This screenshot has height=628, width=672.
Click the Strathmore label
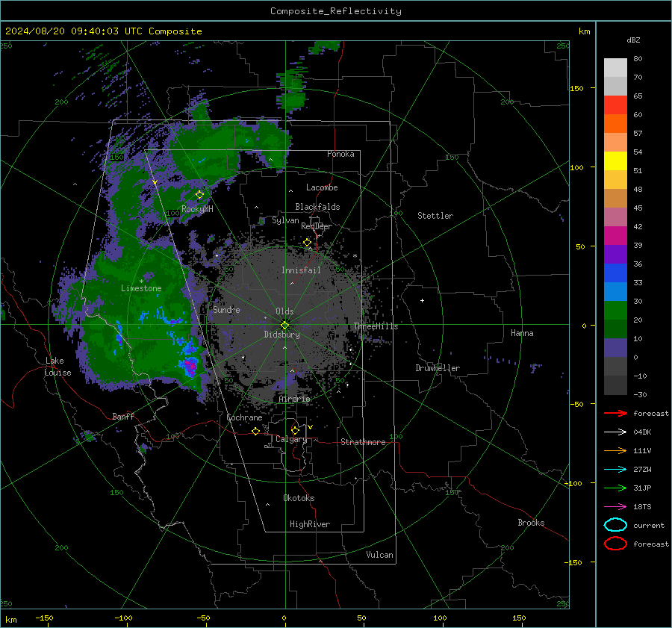[363, 442]
